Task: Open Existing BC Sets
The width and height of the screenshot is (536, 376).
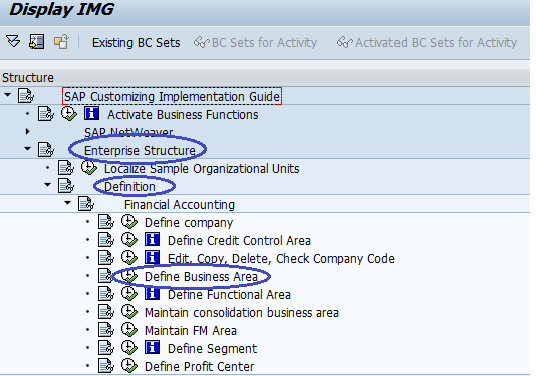Action: click(x=136, y=43)
